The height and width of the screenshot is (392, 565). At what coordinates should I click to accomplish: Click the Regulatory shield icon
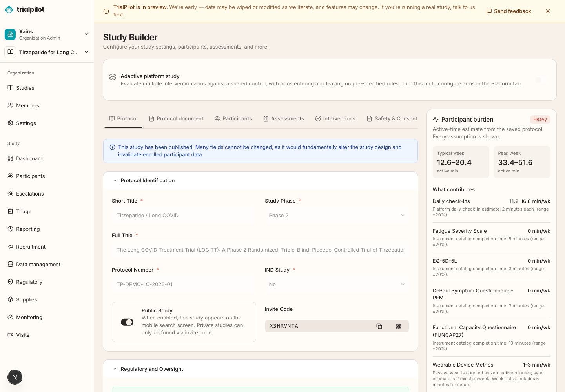(x=11, y=282)
